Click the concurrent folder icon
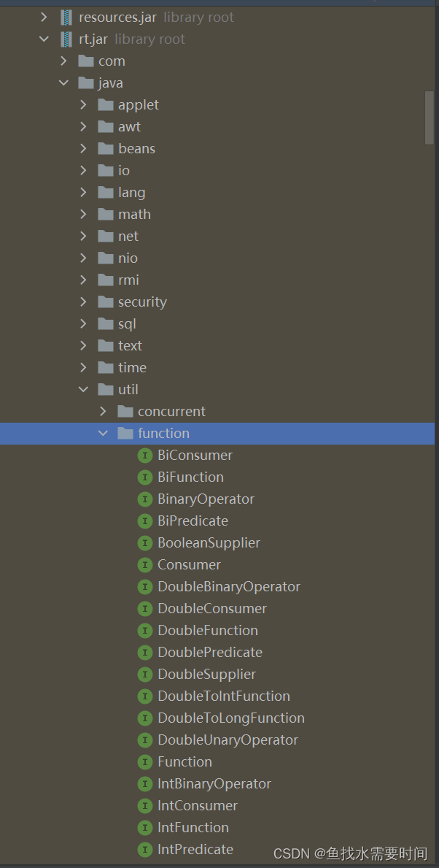The height and width of the screenshot is (868, 439). pyautogui.click(x=125, y=411)
